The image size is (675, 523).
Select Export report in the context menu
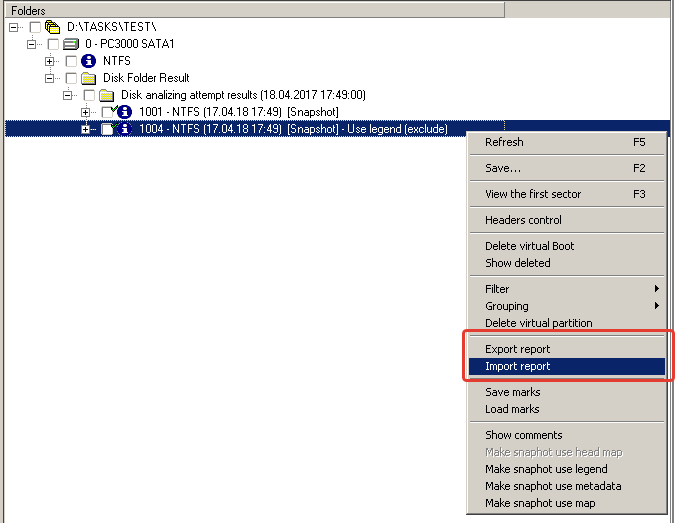[x=517, y=349]
